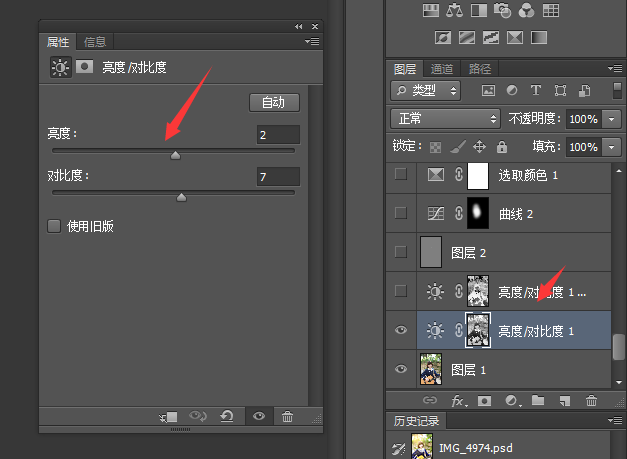Click the Invert adjustment icon
627x459 pixels.
(443, 38)
